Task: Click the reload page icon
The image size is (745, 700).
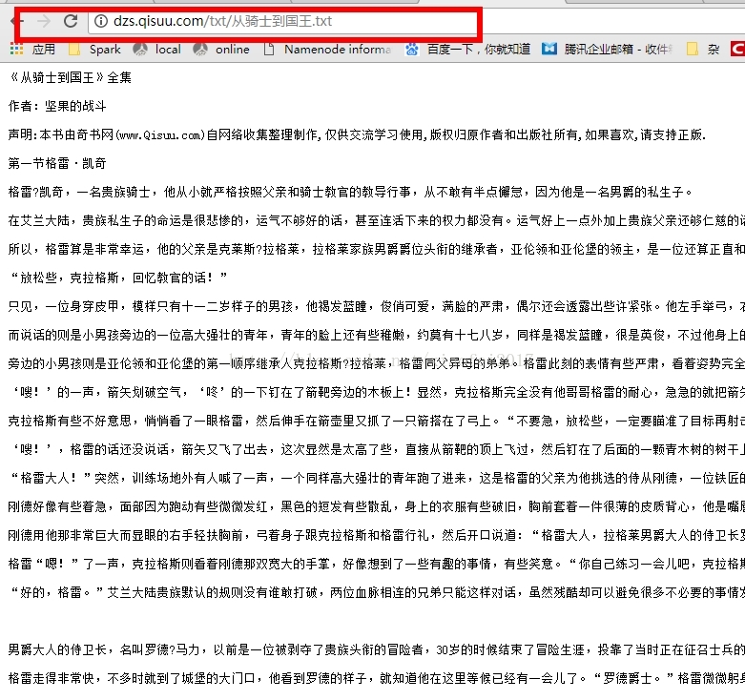Action: click(71, 21)
